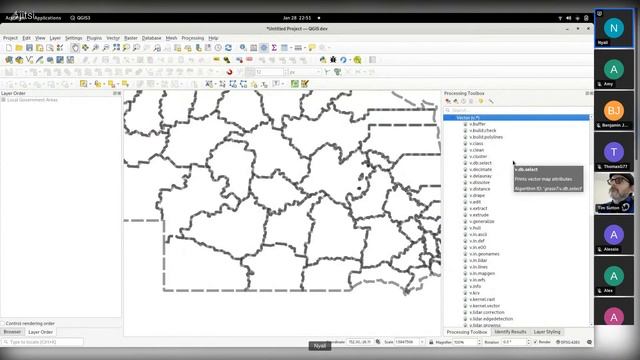
Task: Click the yellow Map Tips speech bubble icon
Action: click(312, 48)
